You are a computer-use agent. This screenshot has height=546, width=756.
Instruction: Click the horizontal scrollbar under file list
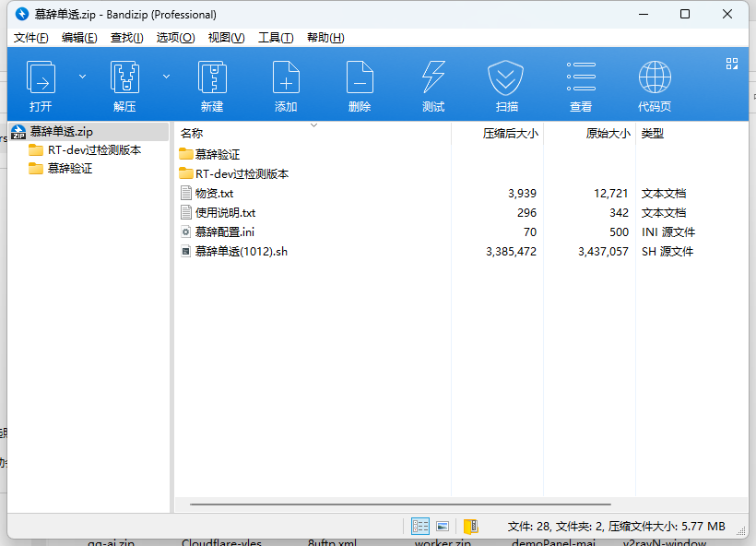(399, 504)
